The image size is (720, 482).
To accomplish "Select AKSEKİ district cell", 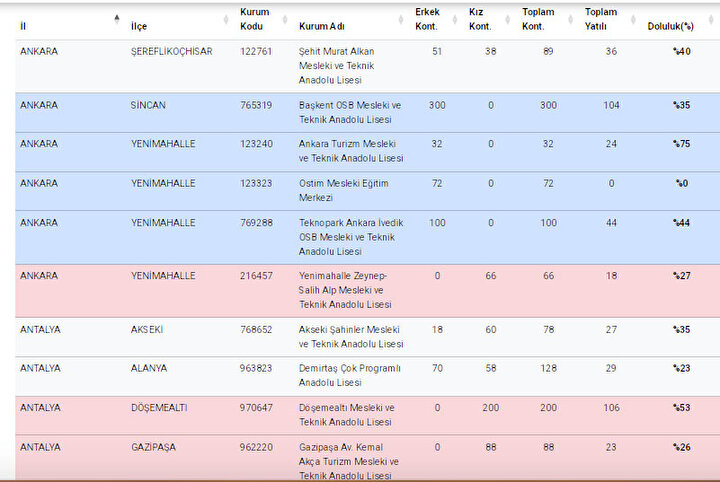I will pos(147,330).
